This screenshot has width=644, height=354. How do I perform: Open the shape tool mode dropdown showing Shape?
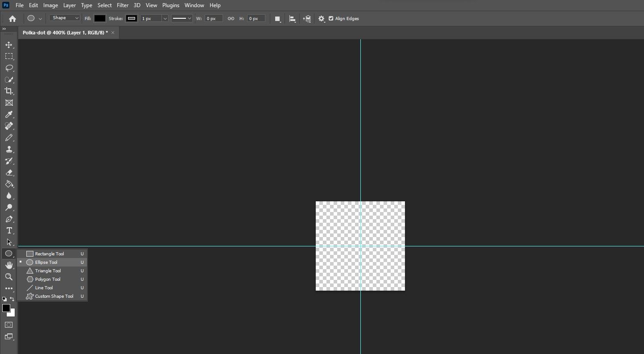click(65, 17)
